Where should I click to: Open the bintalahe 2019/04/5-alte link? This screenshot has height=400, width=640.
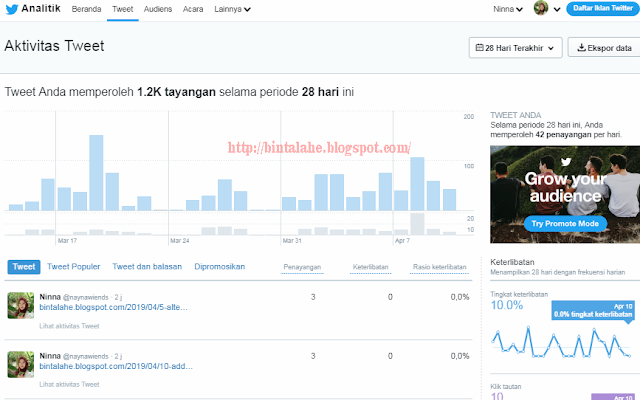pos(113,307)
